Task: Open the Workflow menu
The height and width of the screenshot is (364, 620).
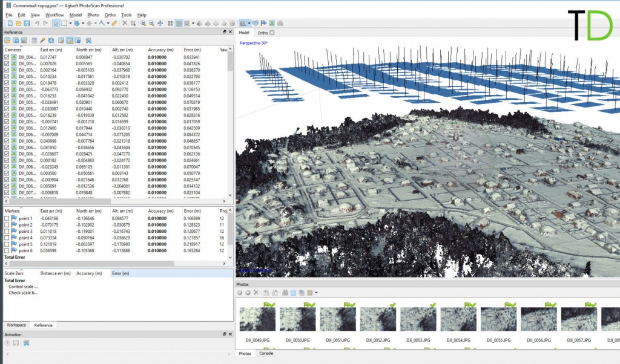Action: point(54,15)
